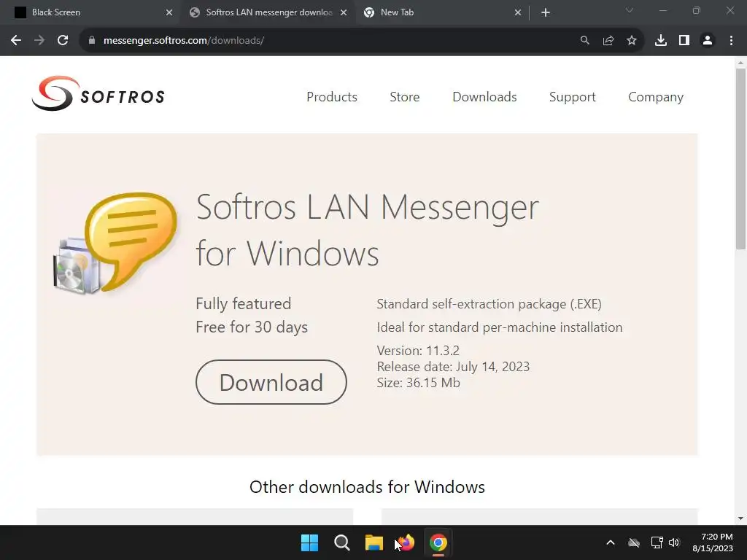This screenshot has width=747, height=560.
Task: Open Chrome downloads tray icon
Action: pos(661,41)
